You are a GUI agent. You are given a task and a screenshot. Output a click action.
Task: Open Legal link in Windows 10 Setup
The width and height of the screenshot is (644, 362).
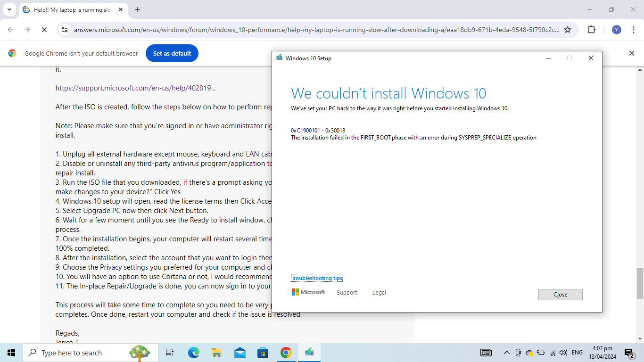coord(379,293)
